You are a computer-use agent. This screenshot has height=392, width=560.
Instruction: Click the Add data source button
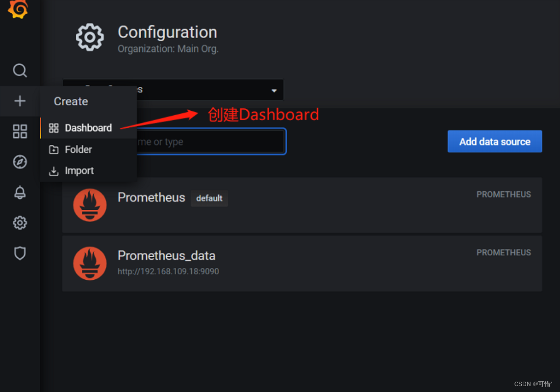click(495, 142)
